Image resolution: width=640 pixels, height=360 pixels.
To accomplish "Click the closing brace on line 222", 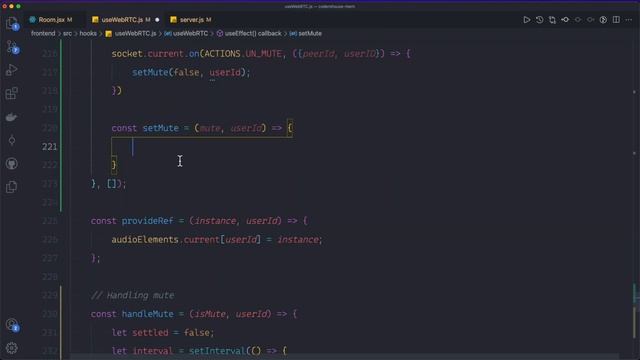I will 114,165.
